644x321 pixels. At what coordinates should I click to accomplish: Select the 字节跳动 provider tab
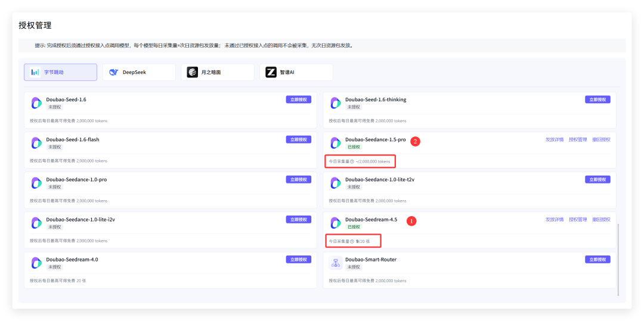(x=60, y=72)
